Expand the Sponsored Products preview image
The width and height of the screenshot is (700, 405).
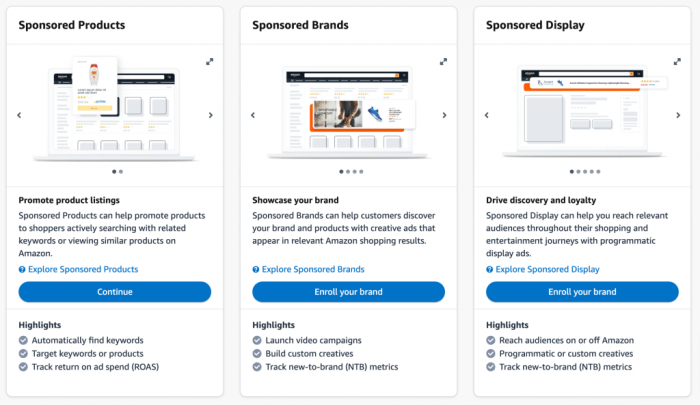(x=210, y=61)
